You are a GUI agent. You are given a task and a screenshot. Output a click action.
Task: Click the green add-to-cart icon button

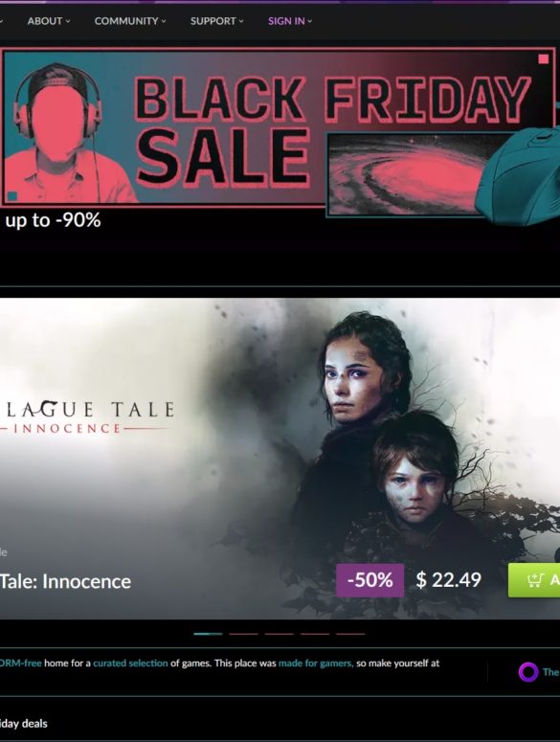tap(534, 579)
